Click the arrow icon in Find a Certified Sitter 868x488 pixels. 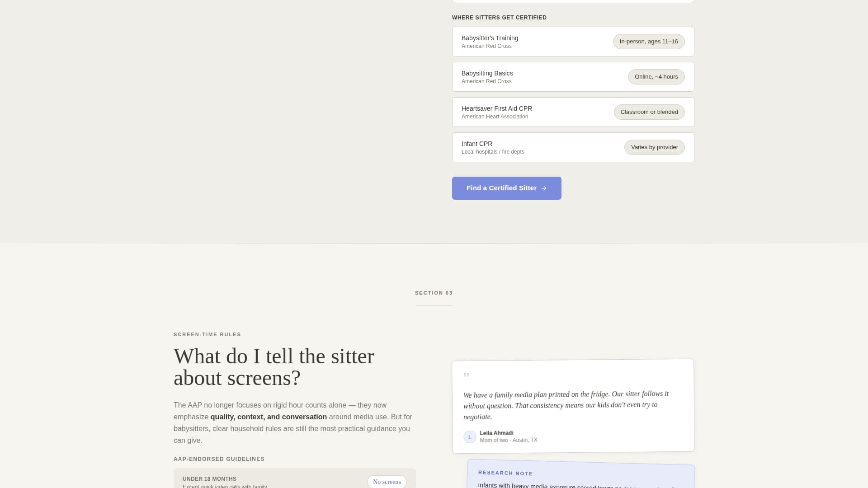point(544,188)
